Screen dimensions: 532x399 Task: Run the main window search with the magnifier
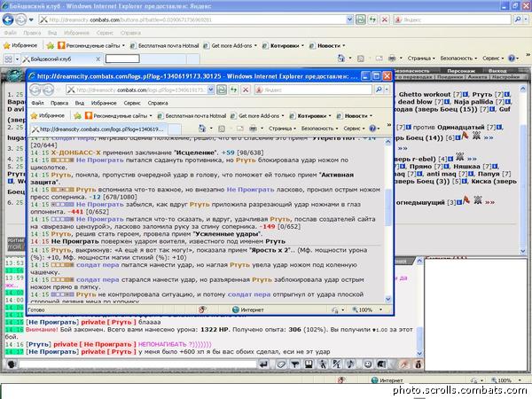[x=518, y=20]
